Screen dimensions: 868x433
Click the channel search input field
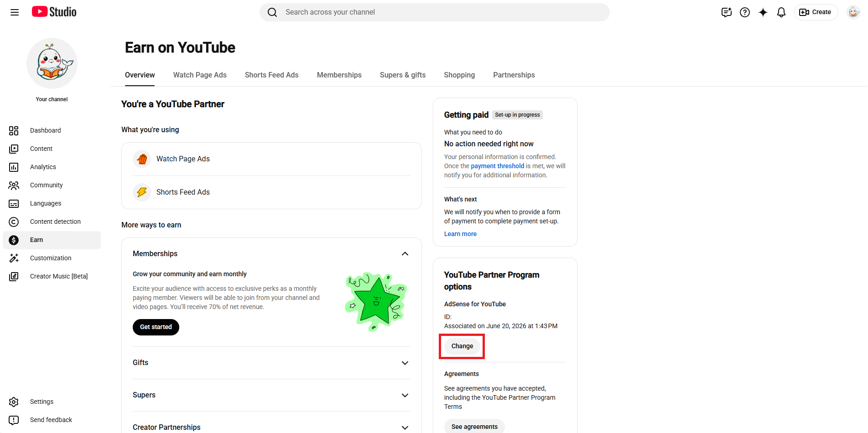(x=435, y=12)
